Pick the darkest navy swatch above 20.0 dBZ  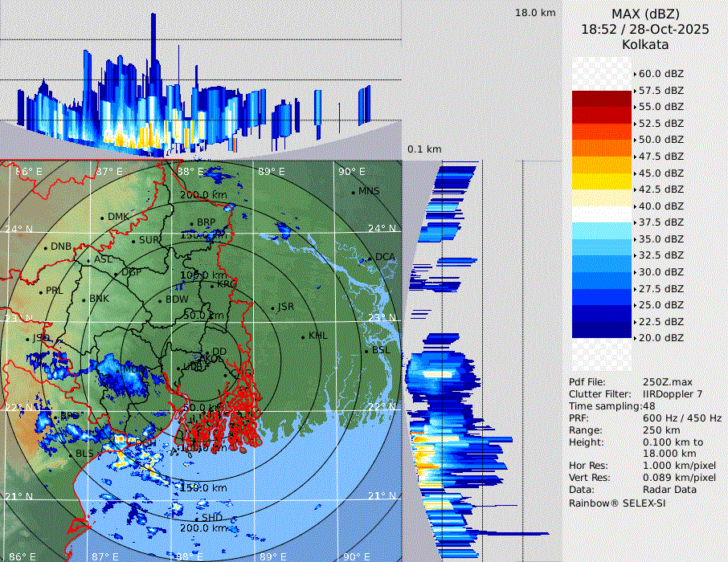click(601, 330)
